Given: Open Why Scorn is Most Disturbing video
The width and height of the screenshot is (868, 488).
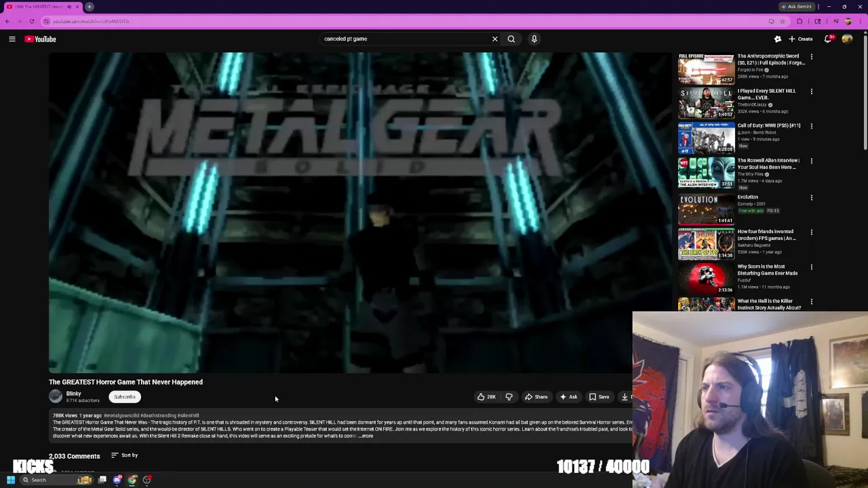Looking at the screenshot, I should 706,279.
